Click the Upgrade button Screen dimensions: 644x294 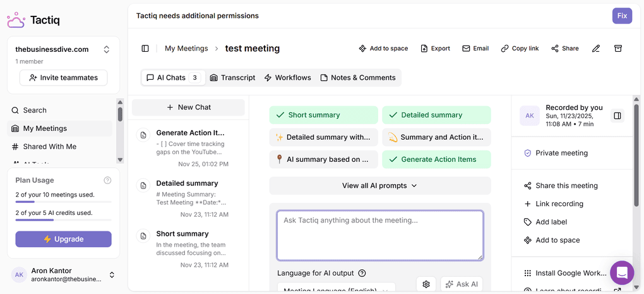pyautogui.click(x=64, y=239)
